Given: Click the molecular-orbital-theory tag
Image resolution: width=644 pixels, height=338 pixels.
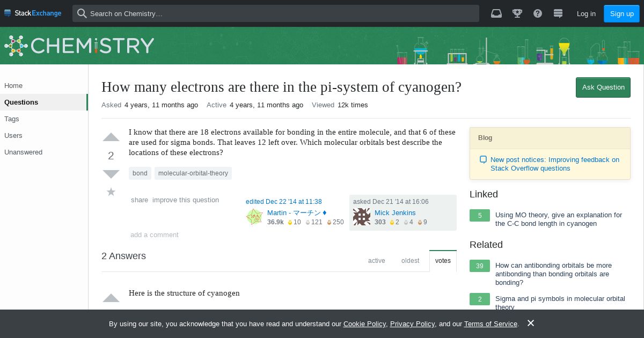Looking at the screenshot, I should click(193, 173).
